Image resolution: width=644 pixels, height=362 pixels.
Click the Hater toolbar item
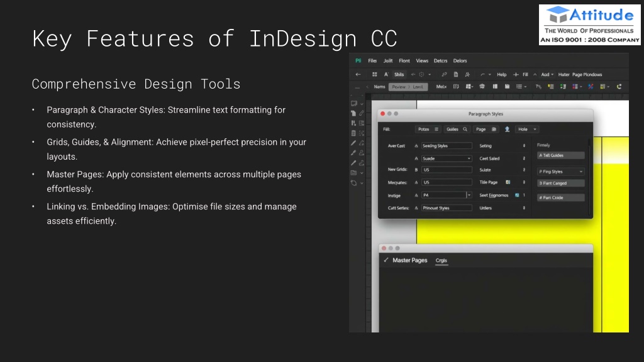tap(564, 75)
